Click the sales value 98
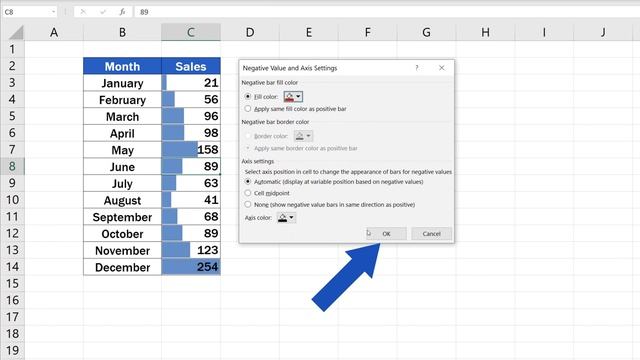 pos(191,133)
